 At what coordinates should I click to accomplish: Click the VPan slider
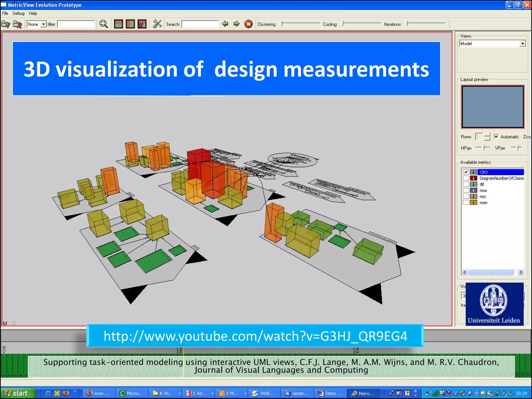coord(516,148)
